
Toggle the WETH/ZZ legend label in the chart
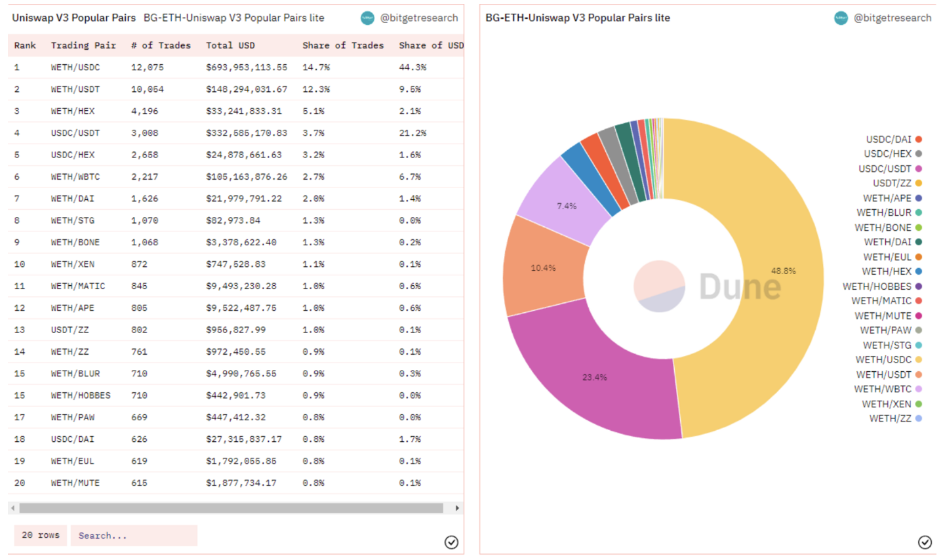(x=891, y=418)
